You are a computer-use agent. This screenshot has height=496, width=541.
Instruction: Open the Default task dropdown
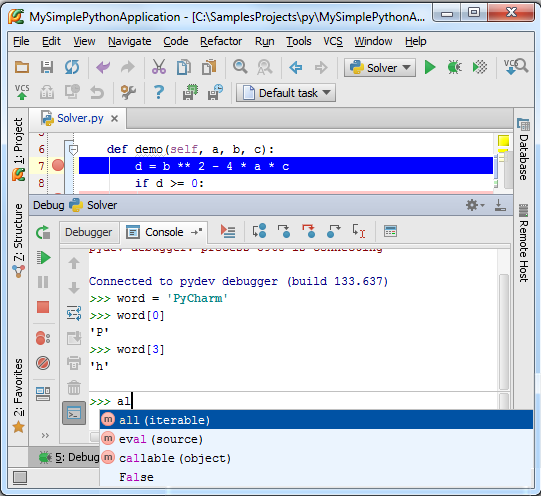(x=286, y=93)
